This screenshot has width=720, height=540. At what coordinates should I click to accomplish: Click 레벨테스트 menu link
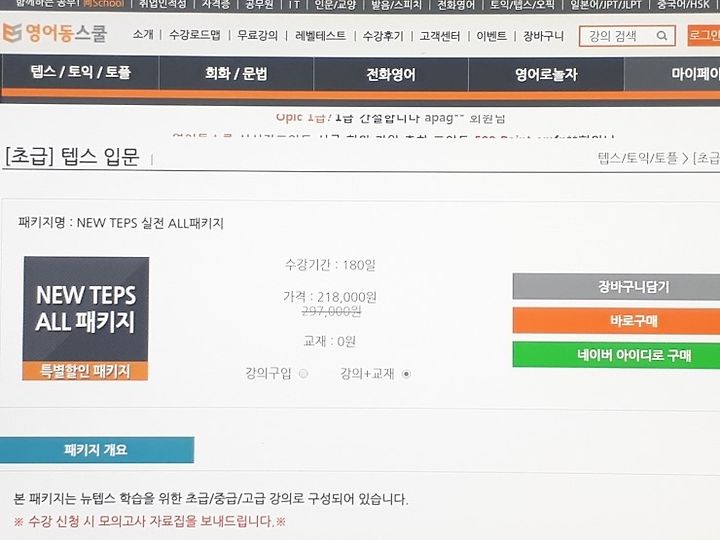click(x=321, y=35)
